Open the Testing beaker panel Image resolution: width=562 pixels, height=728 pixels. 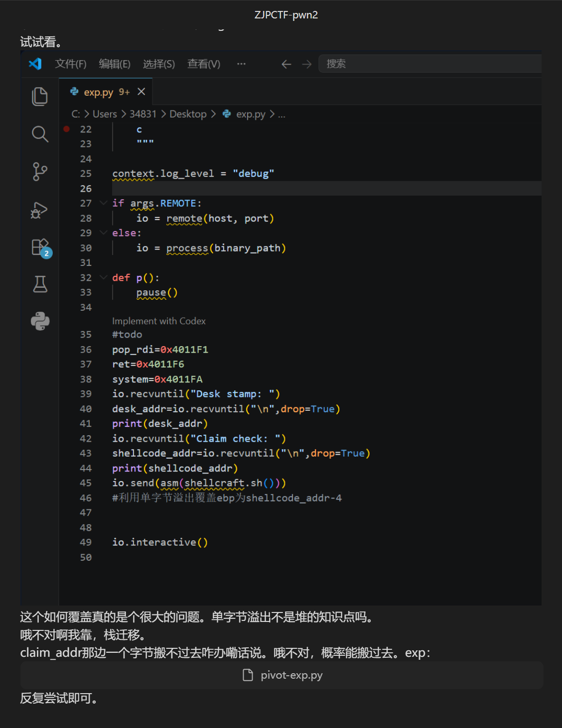pos(40,284)
